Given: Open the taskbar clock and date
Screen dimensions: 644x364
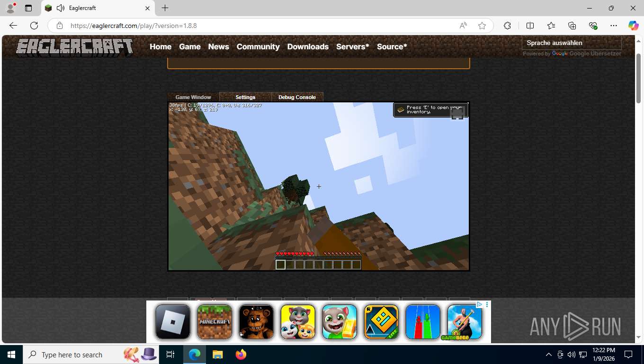Looking at the screenshot, I should tap(604, 355).
